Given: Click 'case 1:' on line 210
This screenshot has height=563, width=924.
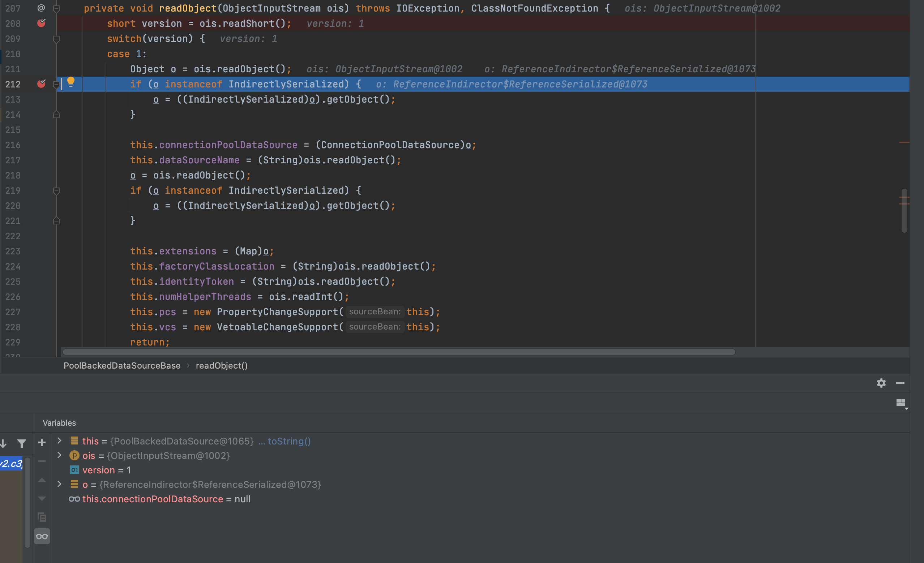Looking at the screenshot, I should [127, 54].
